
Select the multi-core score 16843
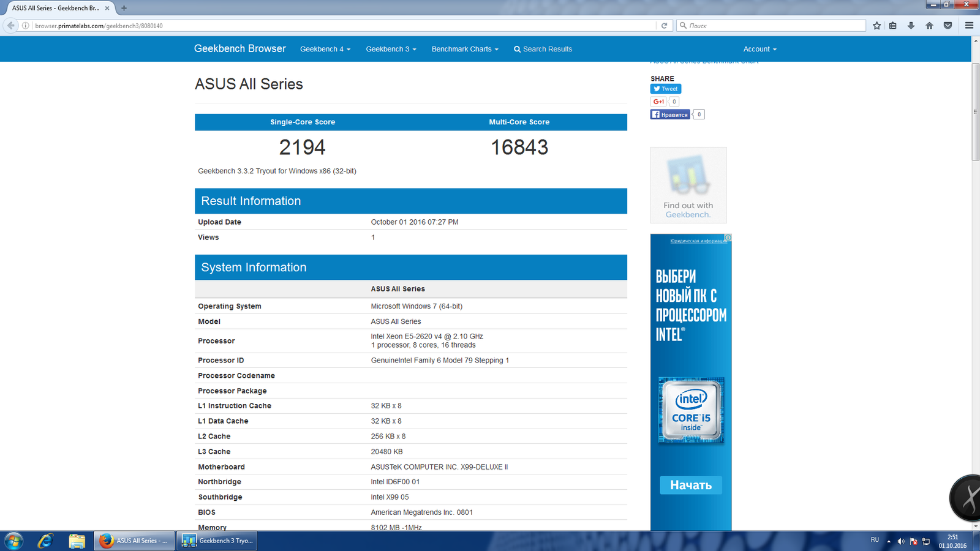[x=519, y=147]
